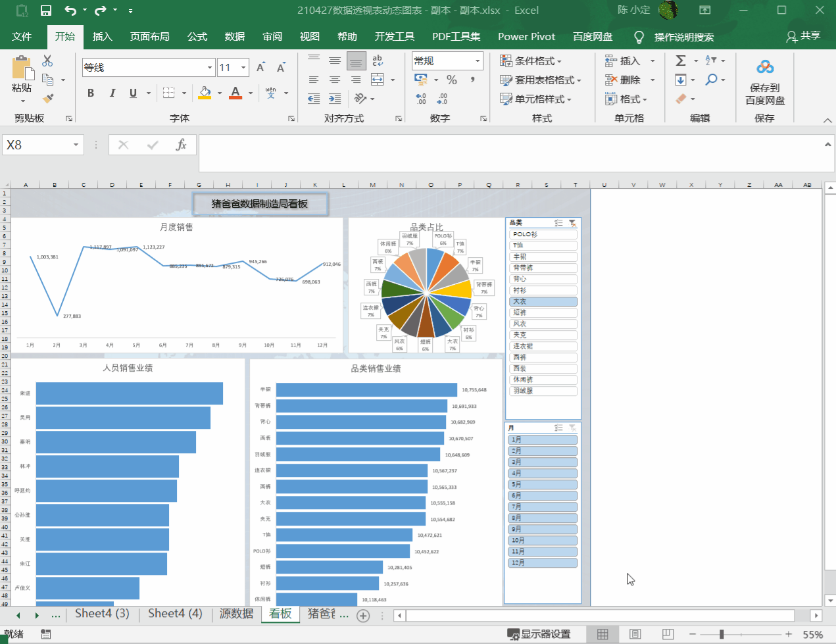836x644 pixels.
Task: Open the font name dropdown
Action: [x=210, y=68]
